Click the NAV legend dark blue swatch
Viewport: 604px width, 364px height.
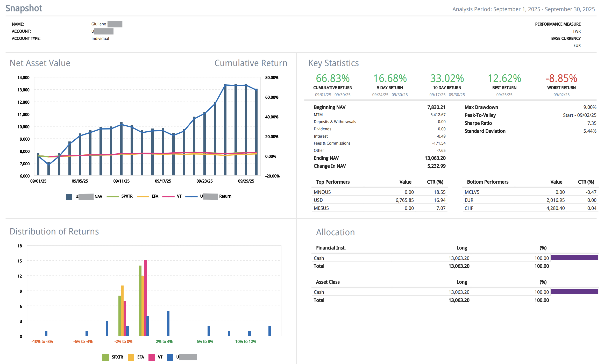(69, 197)
